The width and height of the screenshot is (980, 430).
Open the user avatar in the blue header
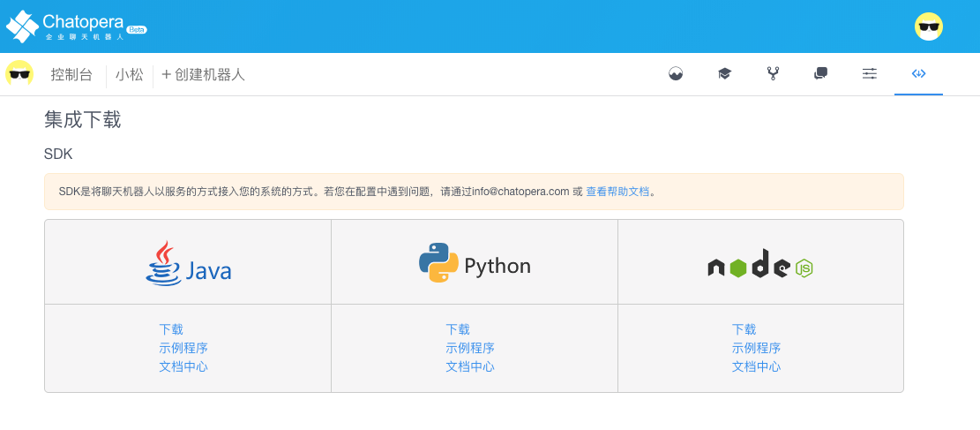point(928,26)
